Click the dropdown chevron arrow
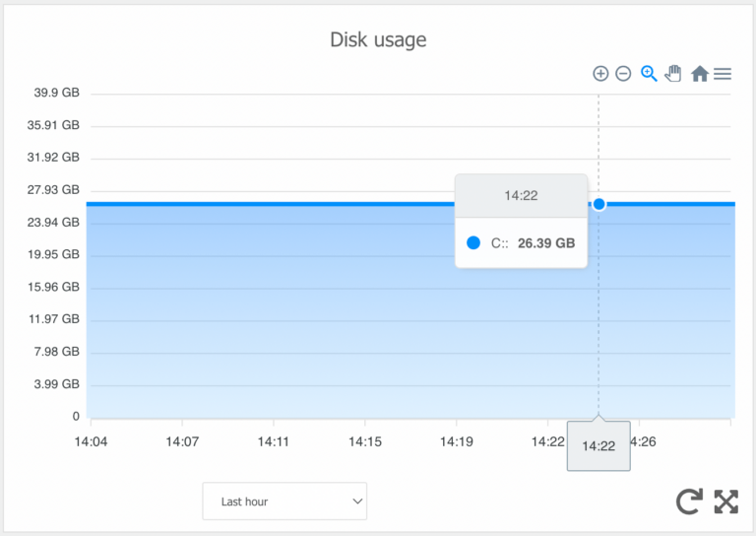The height and width of the screenshot is (536, 756). click(357, 502)
